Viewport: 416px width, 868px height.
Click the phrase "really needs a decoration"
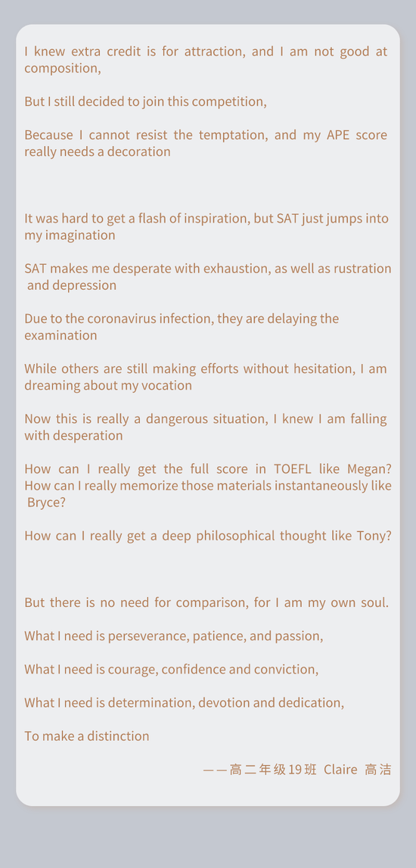coord(98,151)
